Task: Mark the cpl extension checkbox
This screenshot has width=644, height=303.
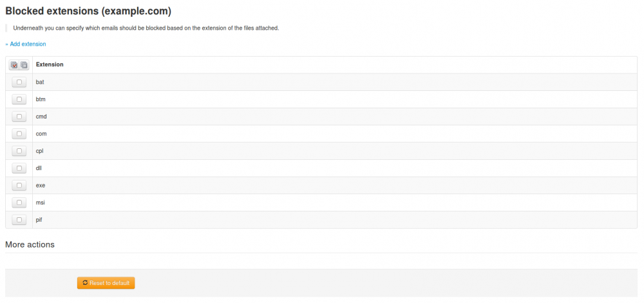Action: tap(19, 151)
